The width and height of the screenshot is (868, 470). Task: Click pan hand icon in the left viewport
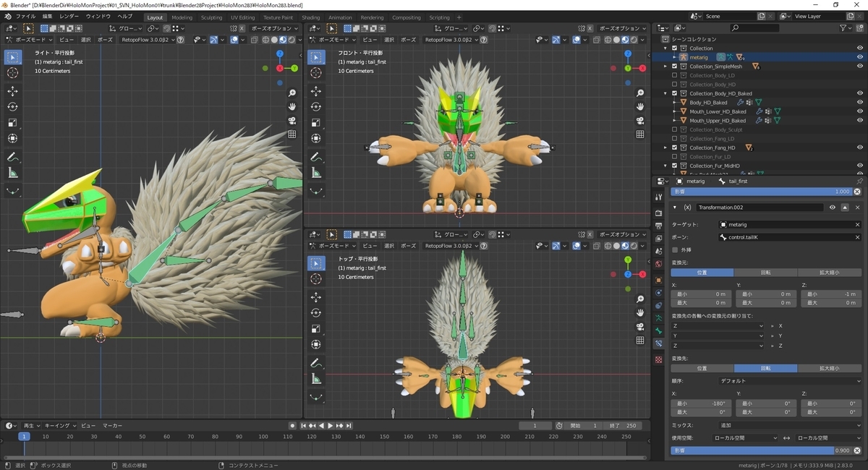pos(292,107)
